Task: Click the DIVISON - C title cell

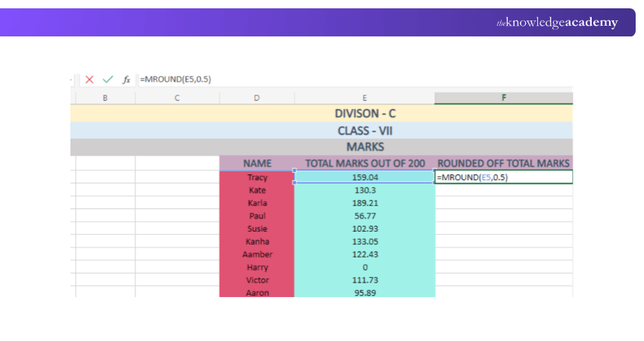Action: [x=321, y=114]
